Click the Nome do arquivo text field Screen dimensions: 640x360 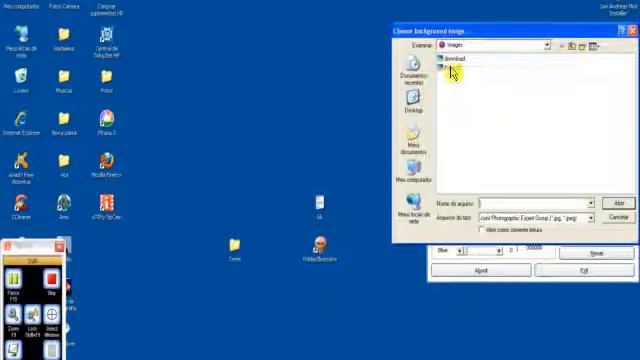(x=533, y=203)
